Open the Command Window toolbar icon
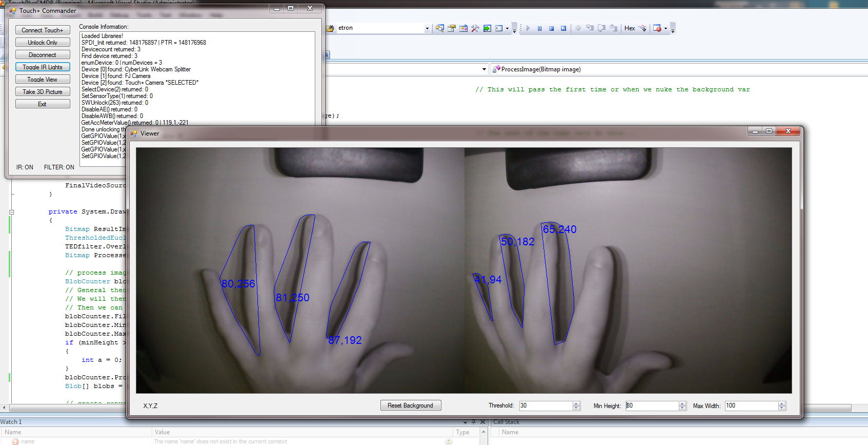Viewport: 868px width, 445px height. tap(499, 28)
